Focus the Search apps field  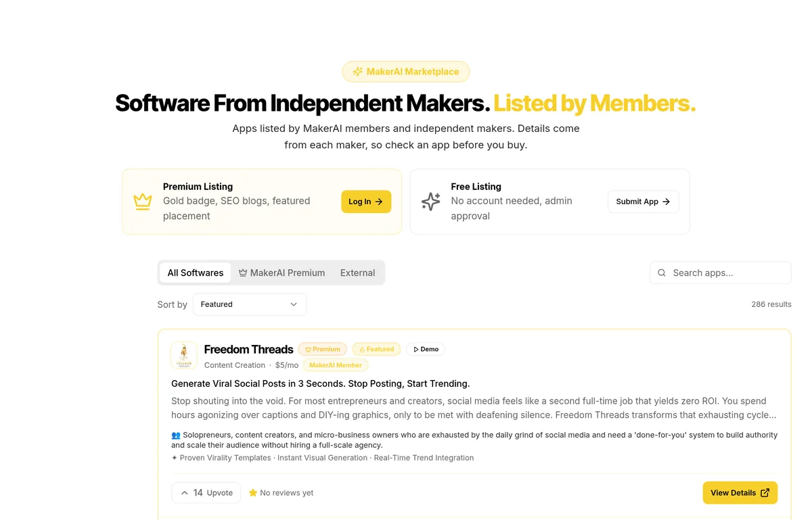click(721, 273)
